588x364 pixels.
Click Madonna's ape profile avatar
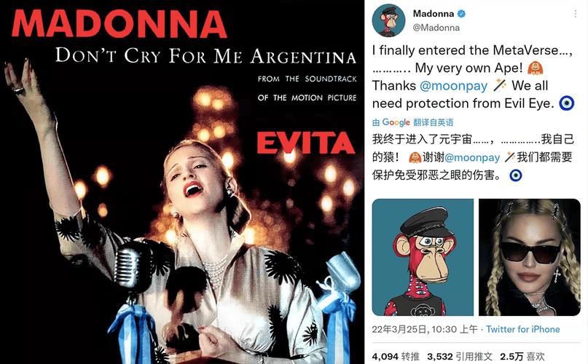(388, 20)
